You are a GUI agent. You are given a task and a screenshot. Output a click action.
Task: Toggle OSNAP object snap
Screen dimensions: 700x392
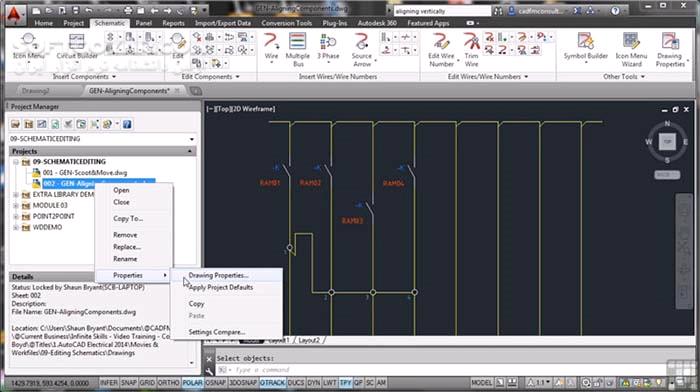pos(216,383)
